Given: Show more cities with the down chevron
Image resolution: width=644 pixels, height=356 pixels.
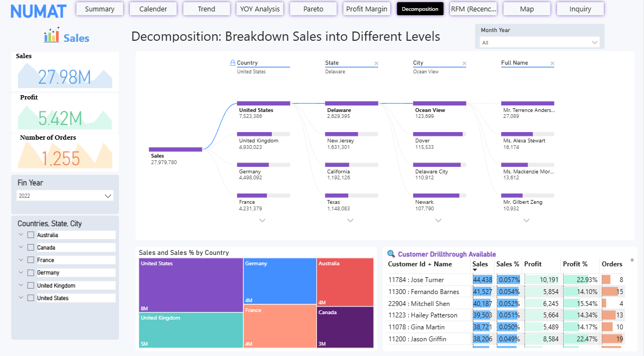Looking at the screenshot, I should [x=438, y=221].
